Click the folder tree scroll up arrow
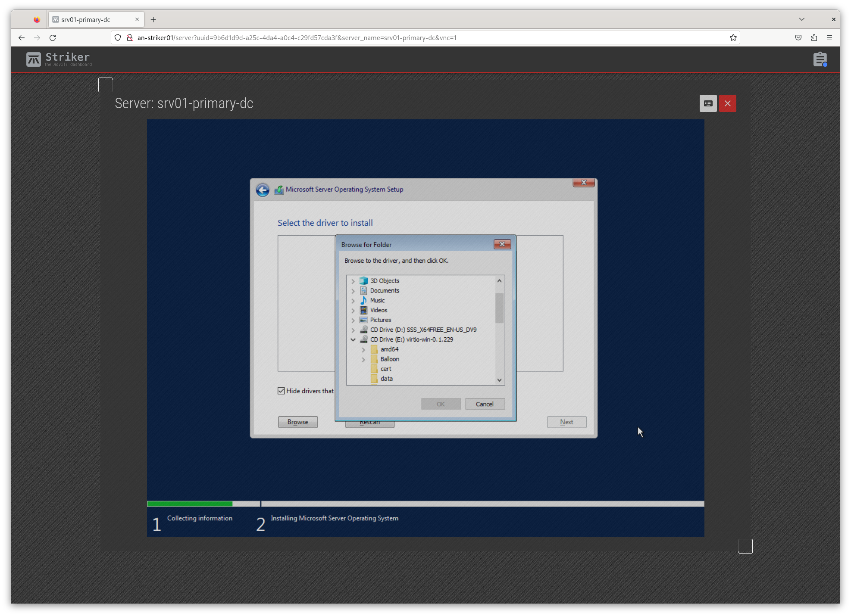 click(499, 281)
